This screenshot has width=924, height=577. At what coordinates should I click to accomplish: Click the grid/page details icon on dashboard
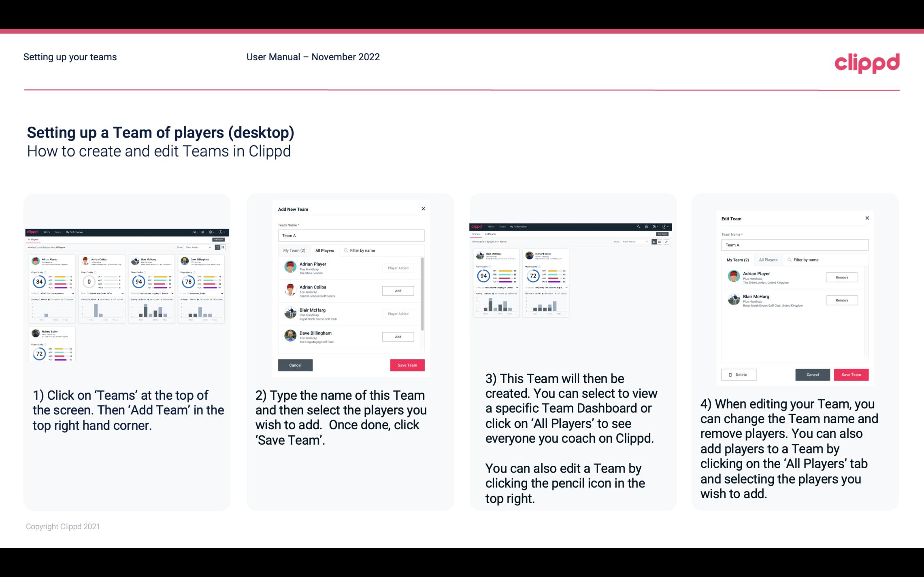659,242
